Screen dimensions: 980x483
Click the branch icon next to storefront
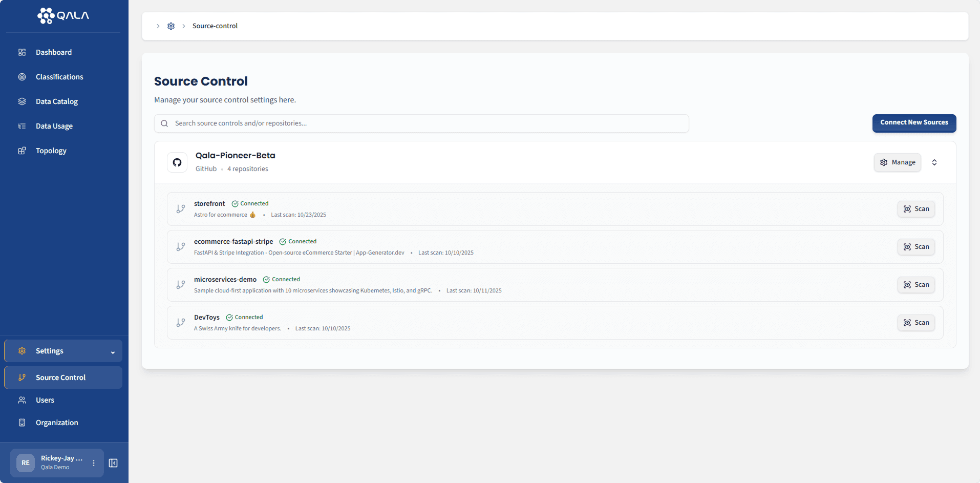click(180, 208)
